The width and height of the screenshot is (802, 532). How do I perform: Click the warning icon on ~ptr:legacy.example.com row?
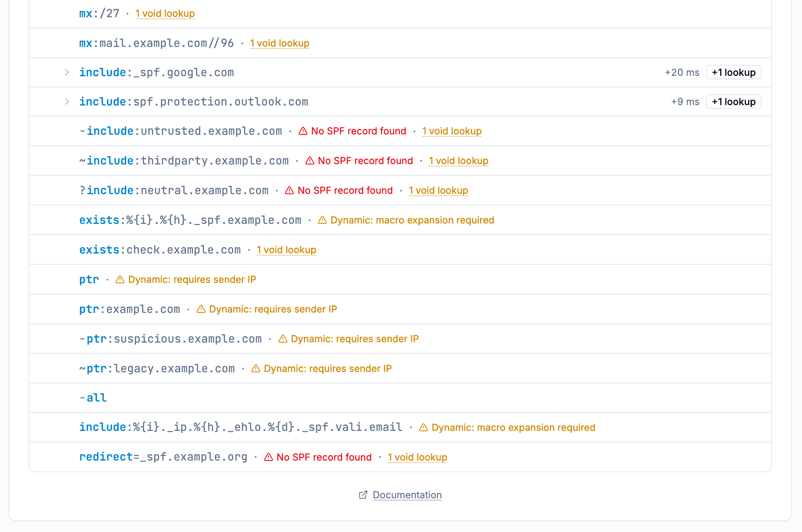(256, 368)
